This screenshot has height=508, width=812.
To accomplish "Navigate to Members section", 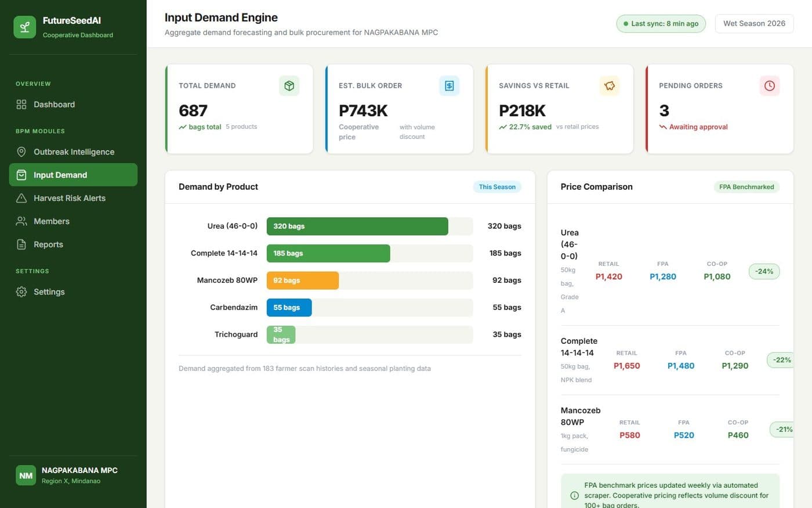I will tap(73, 221).
